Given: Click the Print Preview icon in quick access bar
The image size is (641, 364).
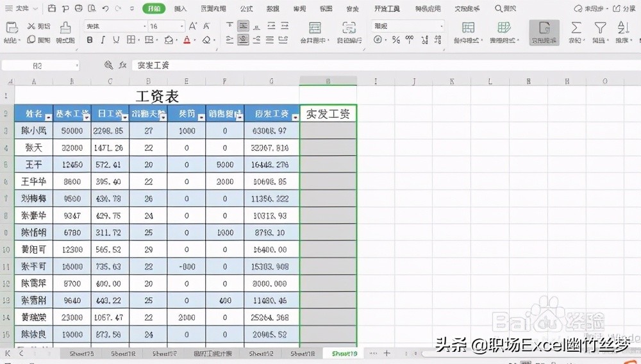Looking at the screenshot, I should coord(92,8).
